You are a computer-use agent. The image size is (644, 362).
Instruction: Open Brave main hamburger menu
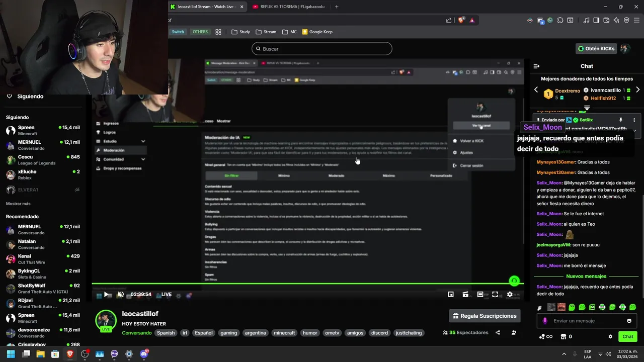coord(636,20)
